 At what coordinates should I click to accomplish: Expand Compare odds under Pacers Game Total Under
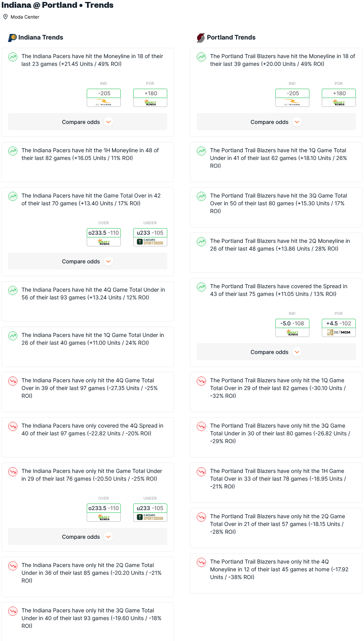(88, 537)
